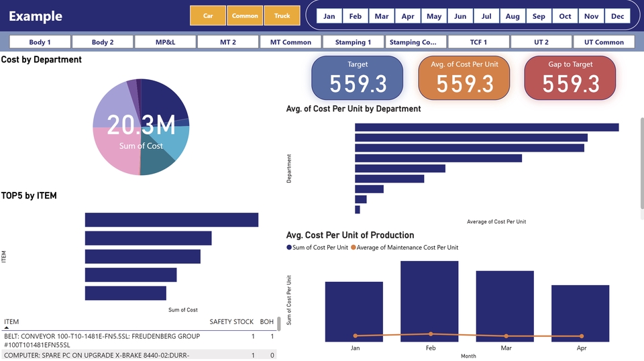
Task: Select Body 1 department slicer
Action: (x=40, y=42)
